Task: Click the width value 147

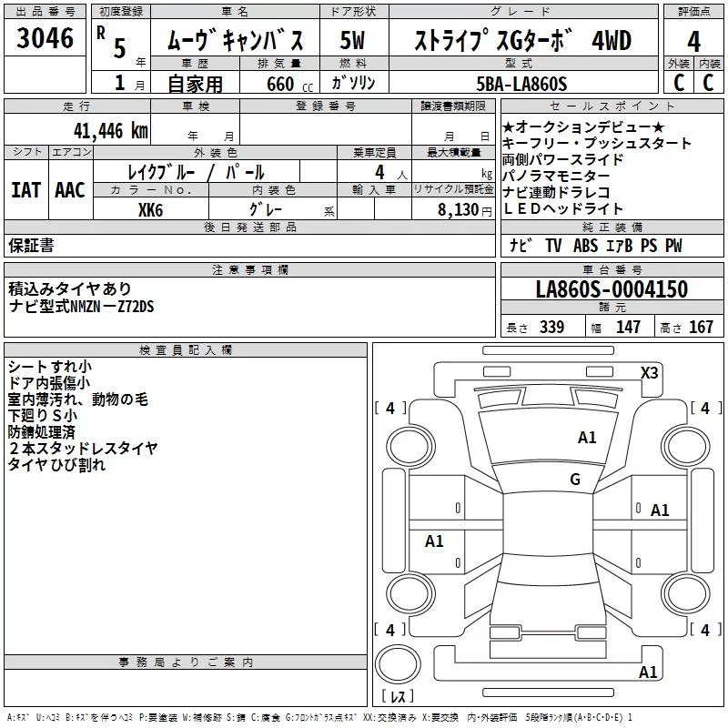Action: tap(628, 327)
